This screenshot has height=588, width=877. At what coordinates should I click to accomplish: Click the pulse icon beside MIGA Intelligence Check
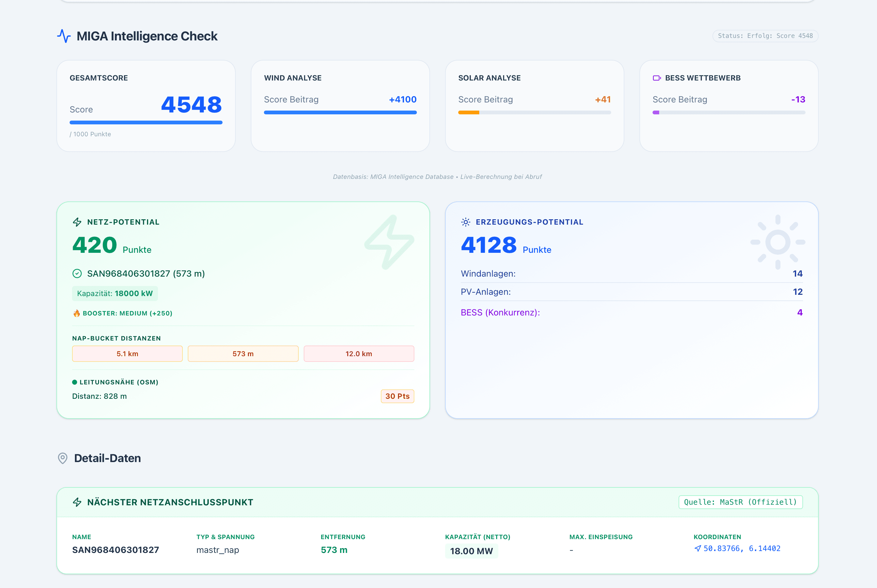pyautogui.click(x=64, y=36)
